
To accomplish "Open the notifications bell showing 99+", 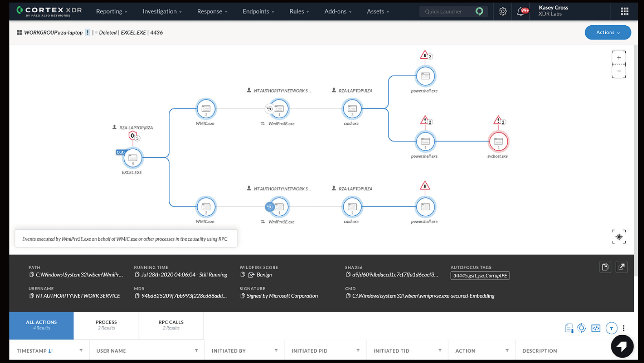I will (521, 11).
